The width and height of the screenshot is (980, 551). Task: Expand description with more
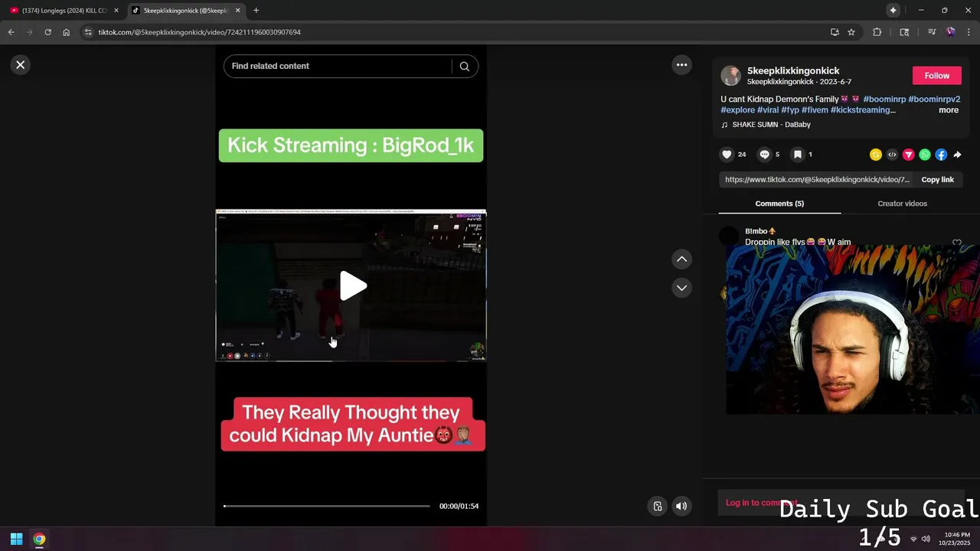pos(949,110)
